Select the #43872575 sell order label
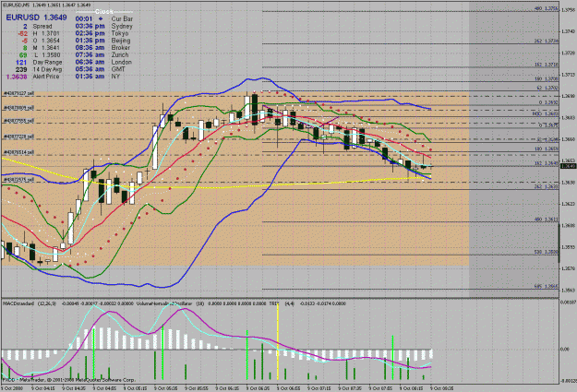This screenshot has height=392, width=577. coord(18,180)
